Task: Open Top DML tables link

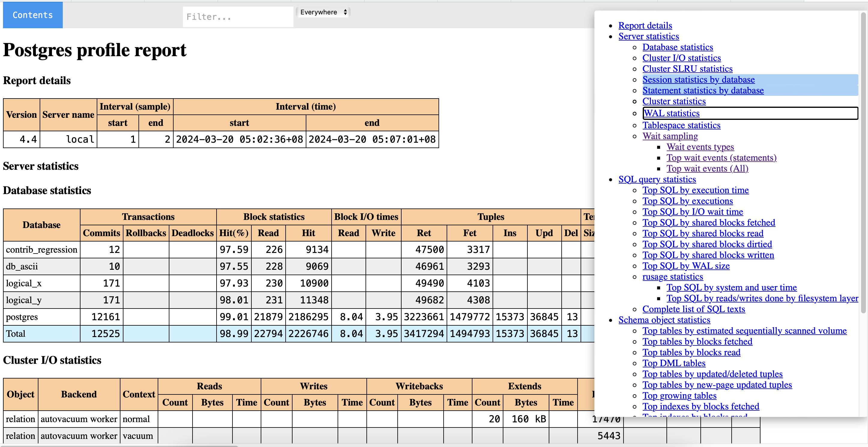Action: coord(674,363)
